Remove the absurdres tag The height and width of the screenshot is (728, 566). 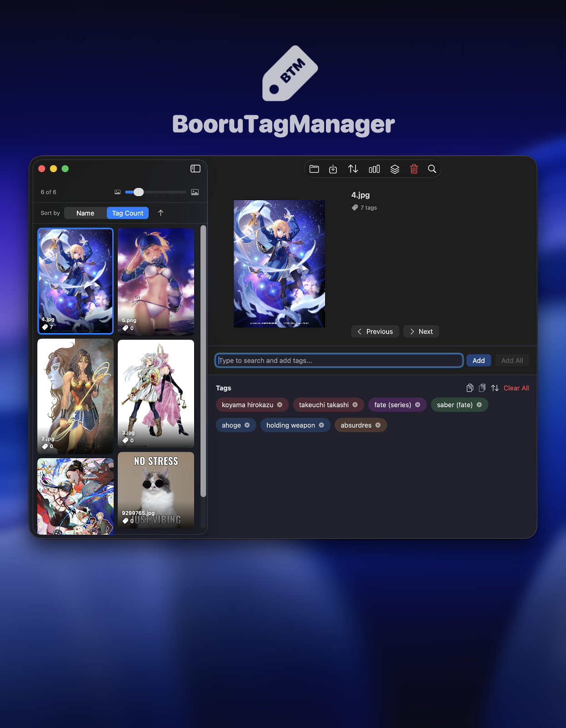378,425
